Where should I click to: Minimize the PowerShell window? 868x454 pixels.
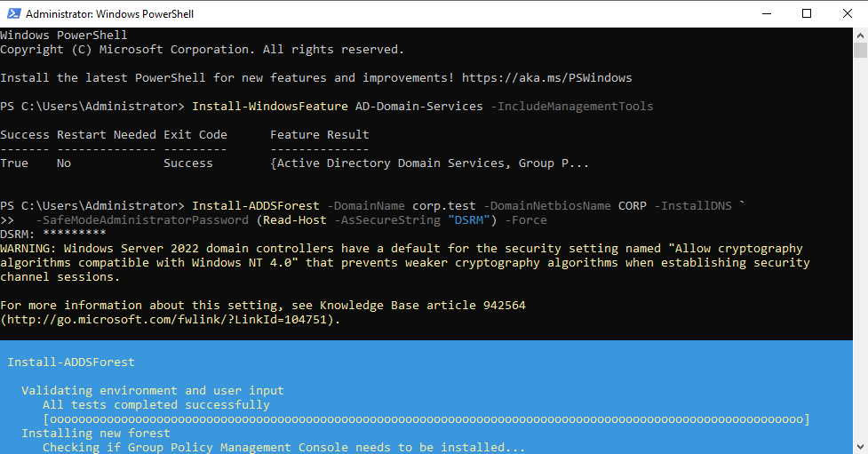[767, 13]
